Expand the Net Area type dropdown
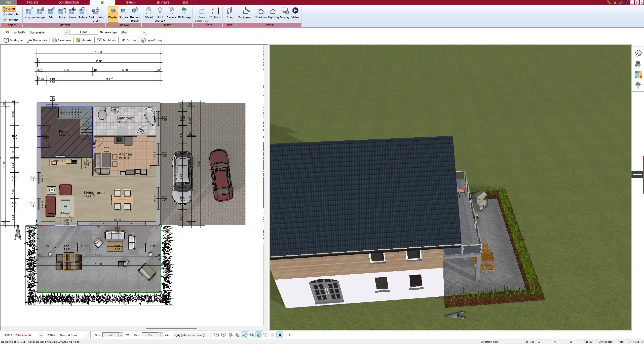 (145, 32)
